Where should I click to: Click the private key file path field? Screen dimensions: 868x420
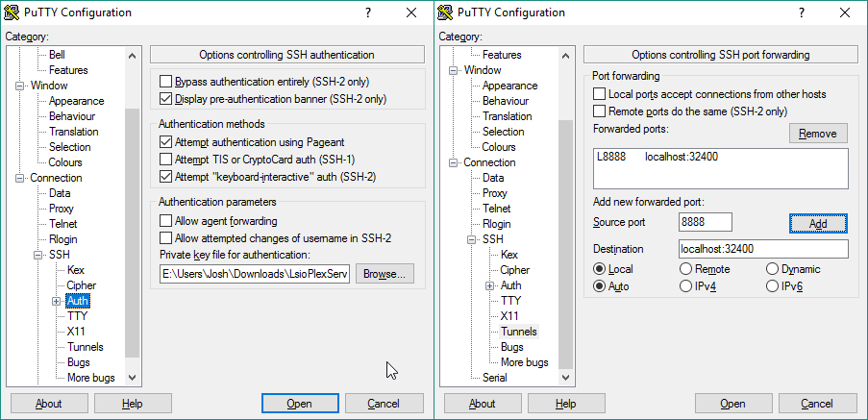(255, 274)
